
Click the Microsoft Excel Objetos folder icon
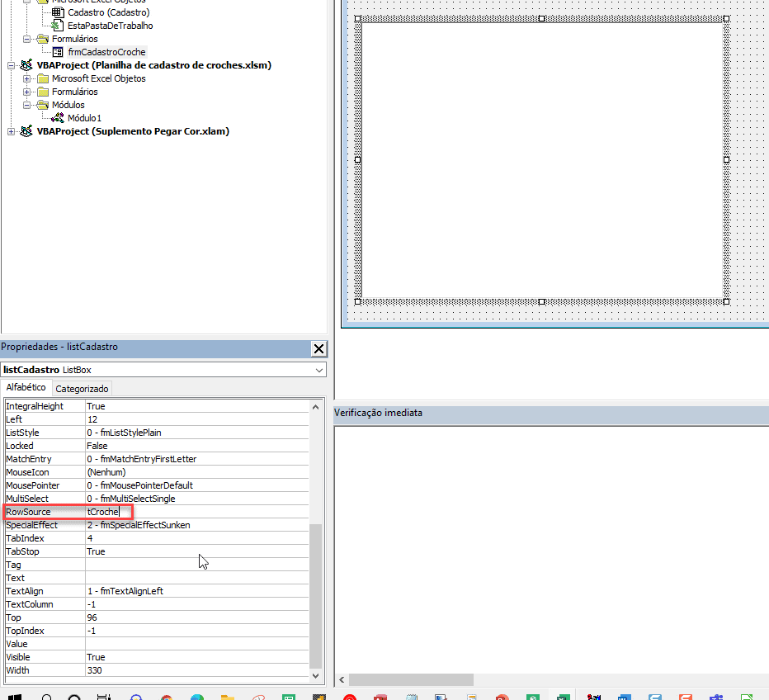tap(42, 78)
